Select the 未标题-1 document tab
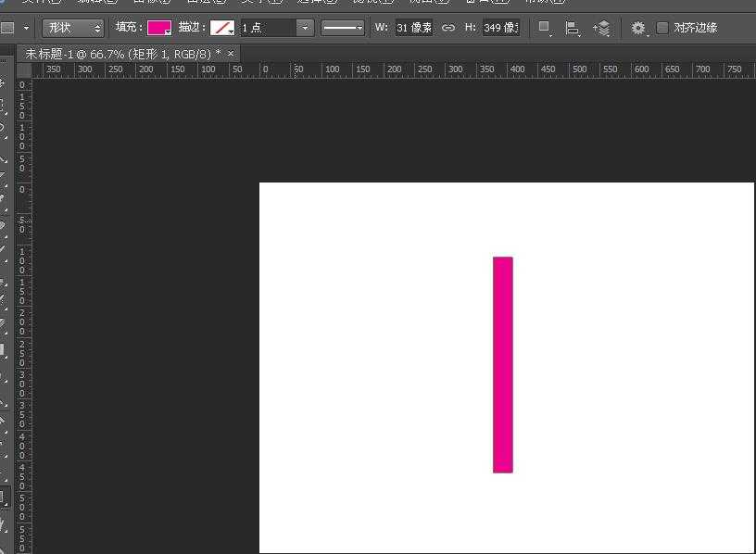Image resolution: width=756 pixels, height=554 pixels. tap(122, 54)
